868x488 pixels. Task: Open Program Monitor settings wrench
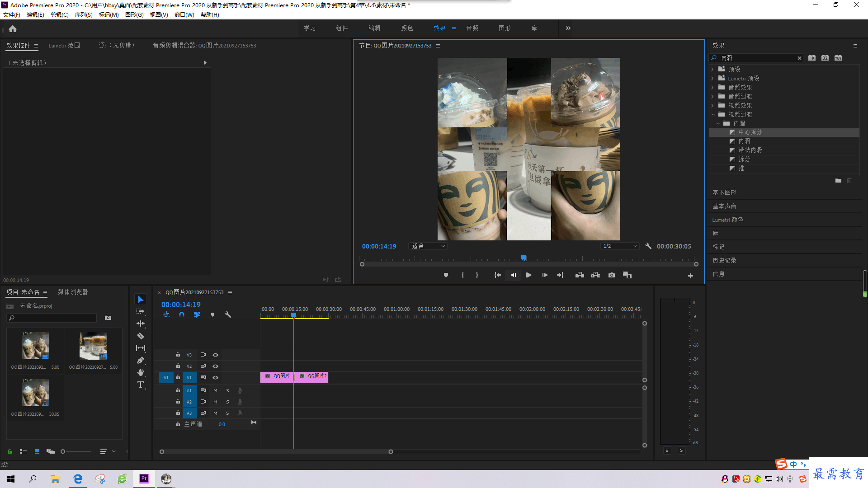tap(648, 246)
